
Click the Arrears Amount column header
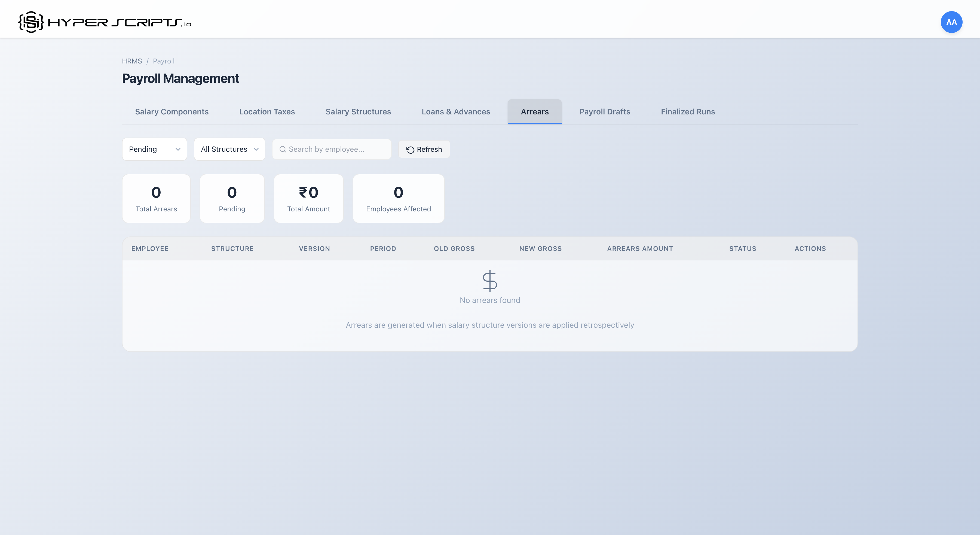click(640, 249)
